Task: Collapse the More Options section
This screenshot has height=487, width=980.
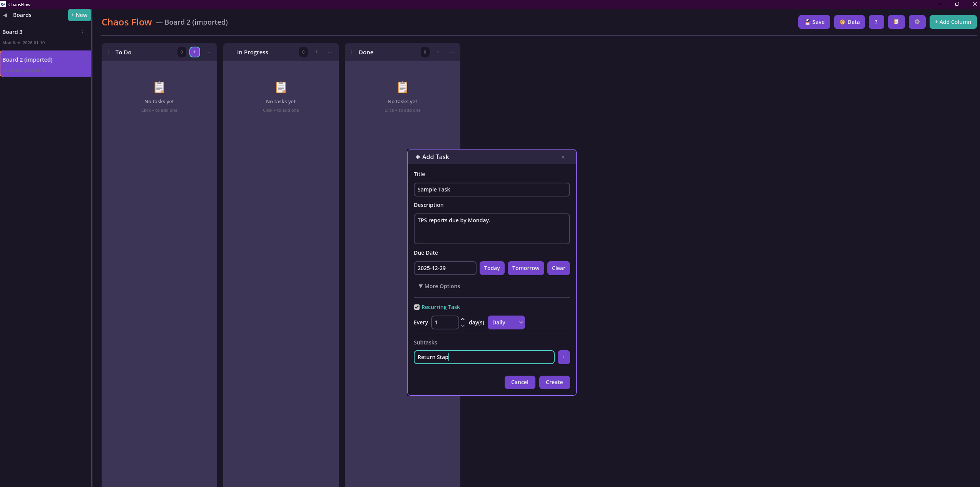Action: coord(439,286)
